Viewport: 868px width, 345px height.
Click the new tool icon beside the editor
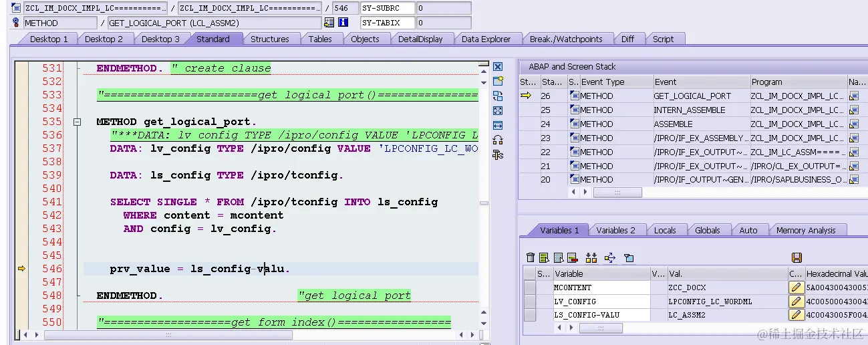[x=498, y=82]
